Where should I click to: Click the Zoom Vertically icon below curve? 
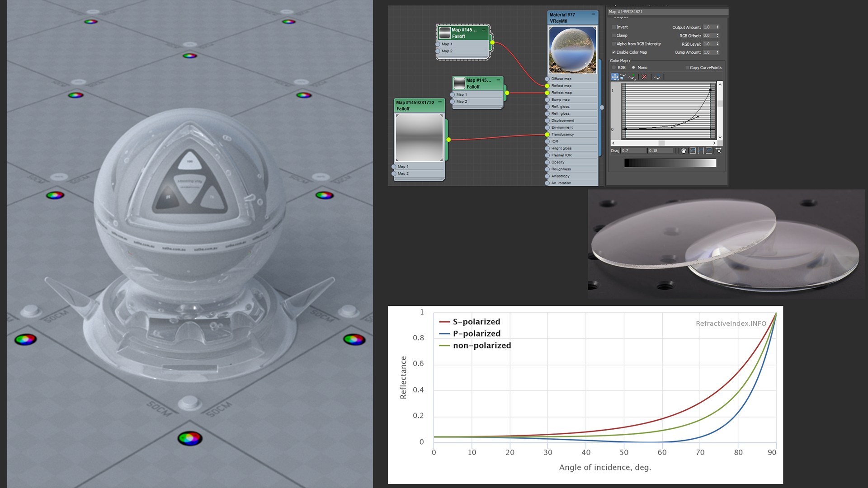coord(709,150)
